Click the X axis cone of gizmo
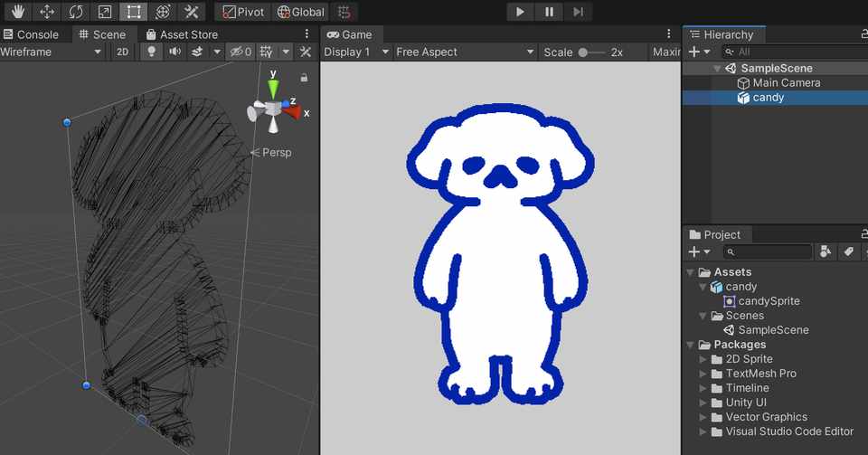The height and width of the screenshot is (455, 868). coord(292,112)
